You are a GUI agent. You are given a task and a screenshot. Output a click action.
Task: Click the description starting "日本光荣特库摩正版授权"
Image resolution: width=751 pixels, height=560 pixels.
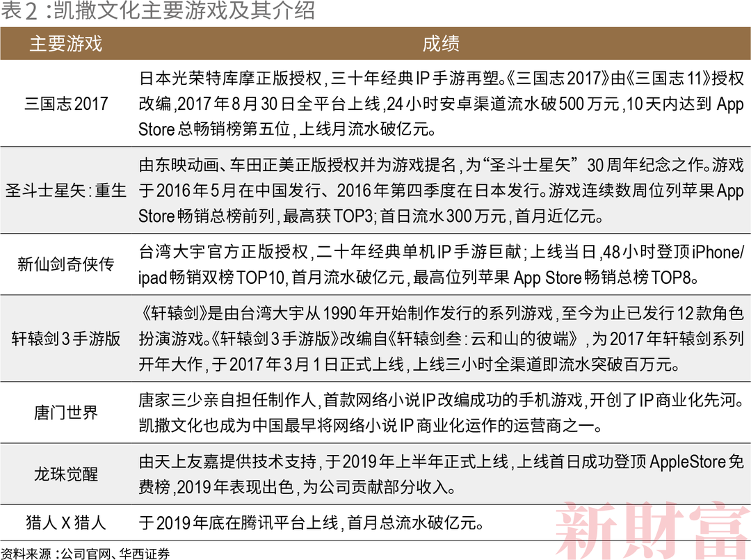441,104
